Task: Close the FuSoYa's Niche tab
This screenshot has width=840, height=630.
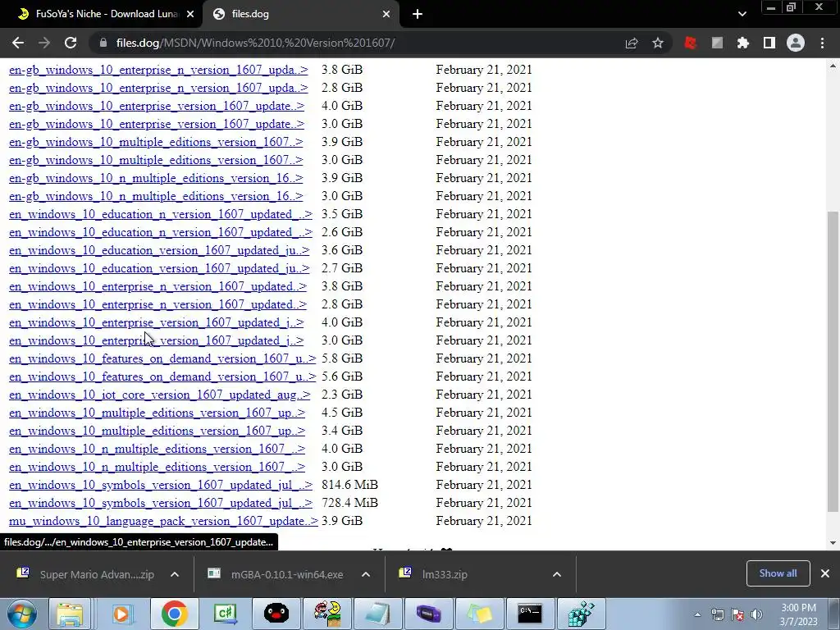Action: pyautogui.click(x=189, y=14)
